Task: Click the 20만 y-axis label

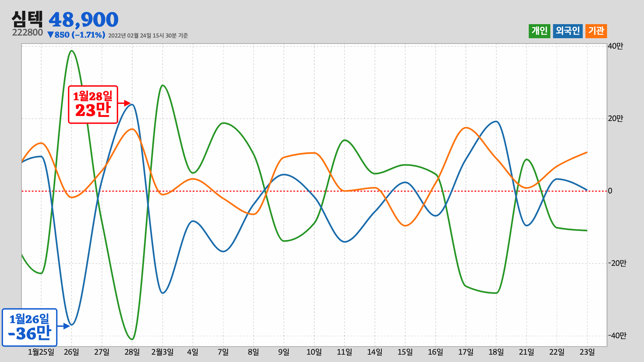Action: (615, 119)
